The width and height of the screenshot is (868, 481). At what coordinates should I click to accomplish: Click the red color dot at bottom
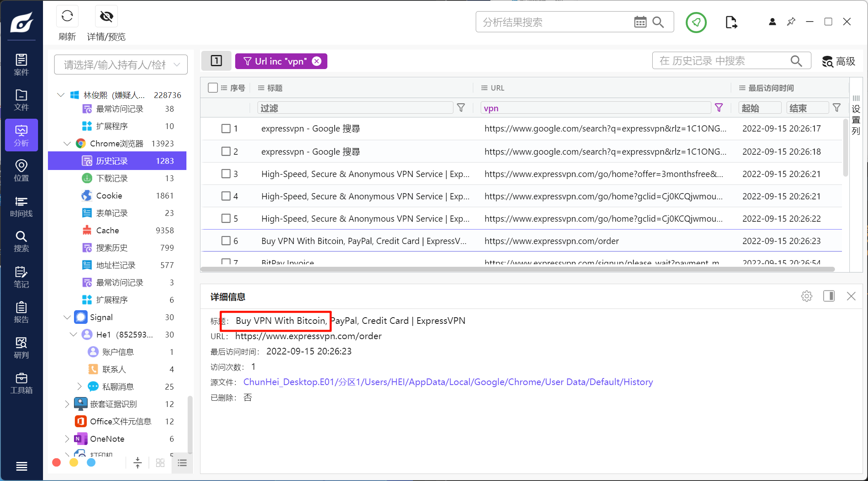(57, 462)
